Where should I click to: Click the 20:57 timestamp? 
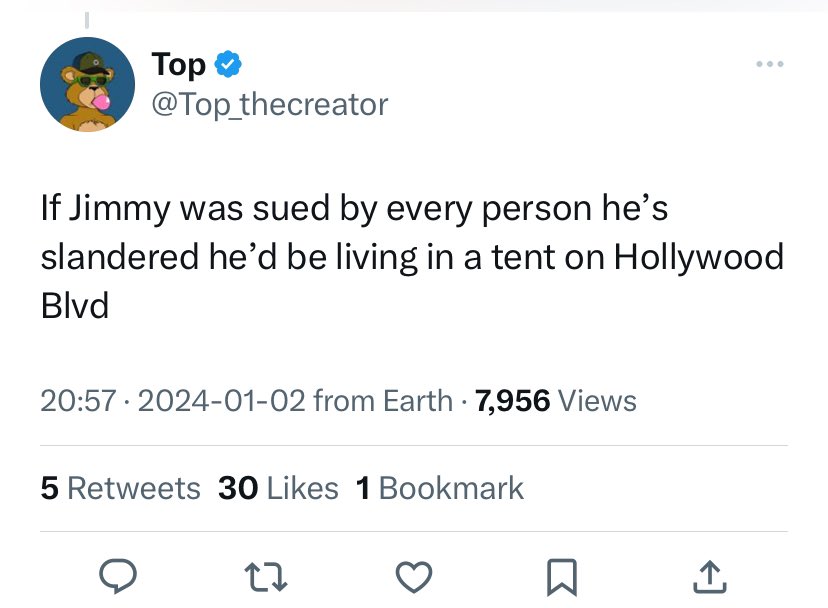click(78, 400)
